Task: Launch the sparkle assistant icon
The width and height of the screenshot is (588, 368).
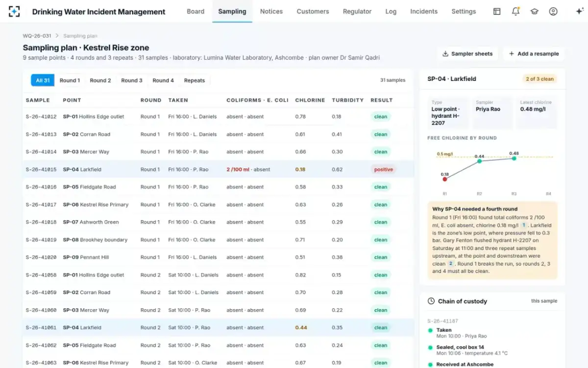Action: (x=579, y=11)
